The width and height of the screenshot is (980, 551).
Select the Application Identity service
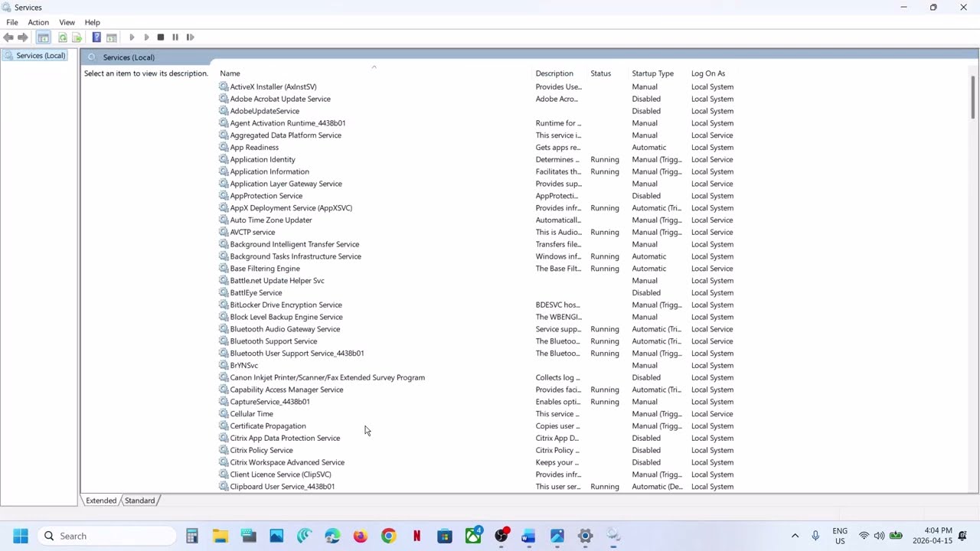(x=263, y=159)
